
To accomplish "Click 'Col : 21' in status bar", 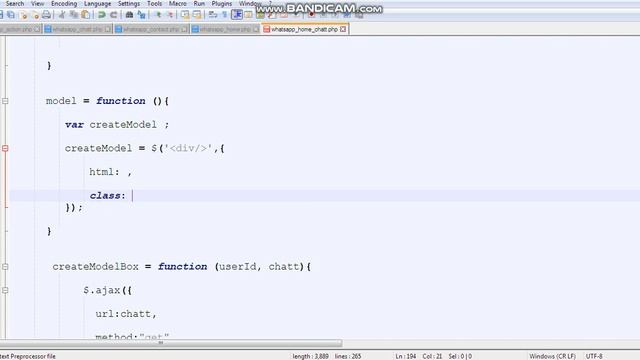I will pos(432,356).
